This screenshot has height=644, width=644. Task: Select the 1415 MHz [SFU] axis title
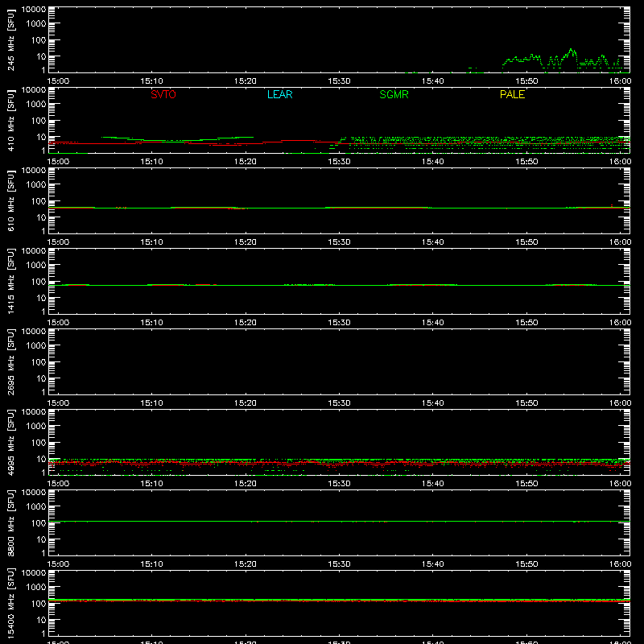pyautogui.click(x=10, y=281)
